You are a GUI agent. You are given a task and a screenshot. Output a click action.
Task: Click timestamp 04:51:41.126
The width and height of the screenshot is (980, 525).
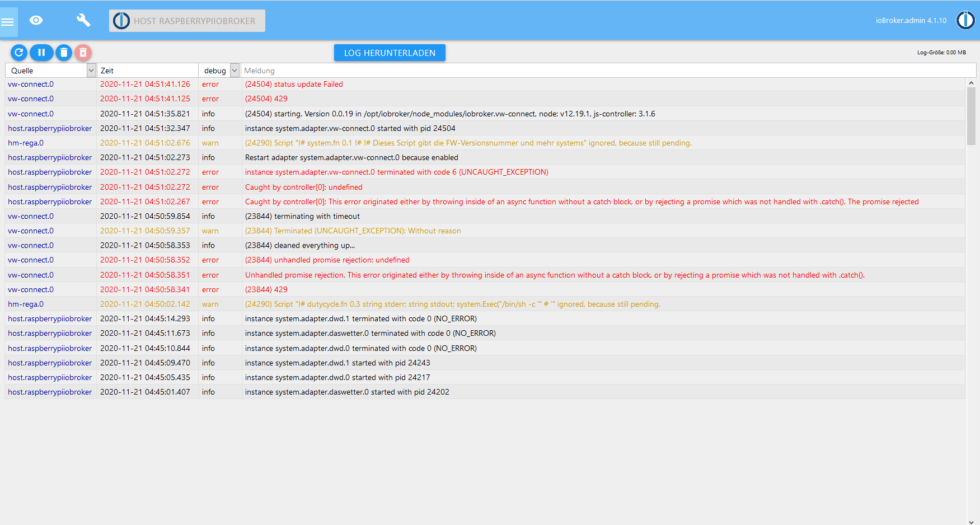click(145, 84)
